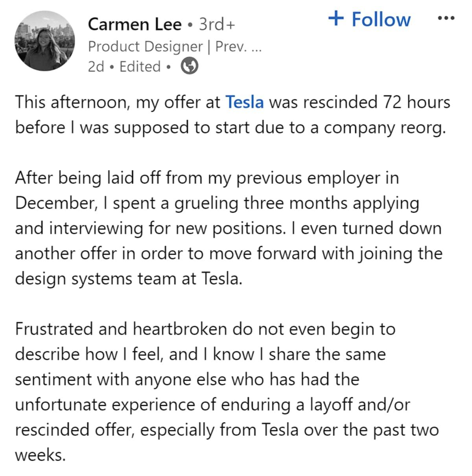Open the blue Tesla company link
Viewport: 472px width, 476px height.
click(x=244, y=102)
